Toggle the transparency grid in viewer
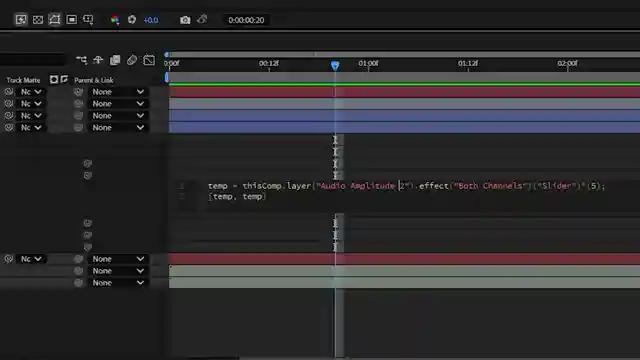Screen dimensions: 640x360 tap(38, 20)
